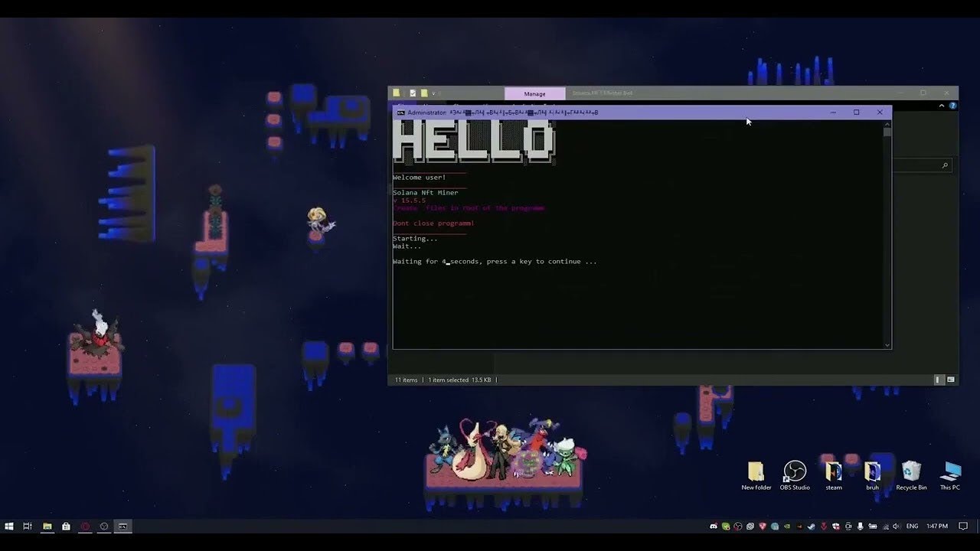Click File Explorer help question mark icon

coord(952,106)
